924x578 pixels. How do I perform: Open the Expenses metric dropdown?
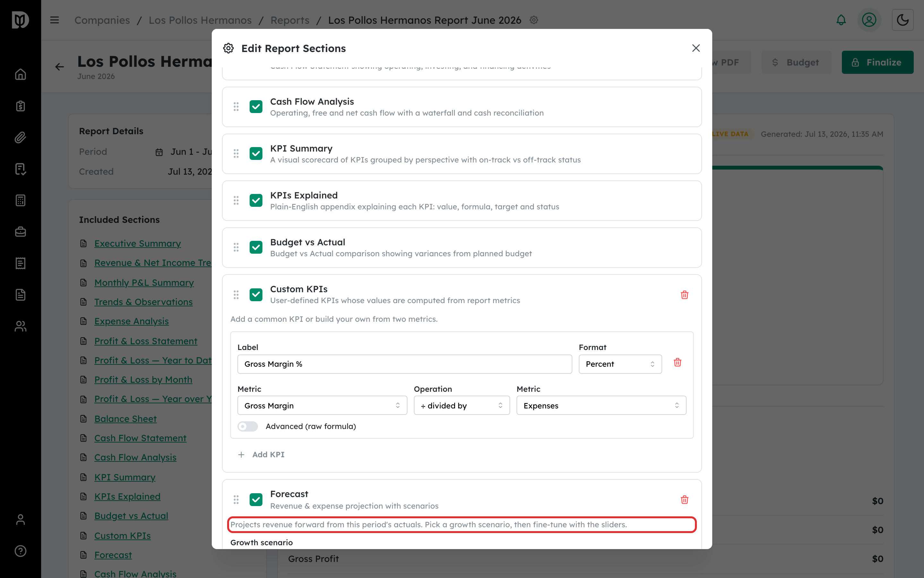click(x=601, y=405)
